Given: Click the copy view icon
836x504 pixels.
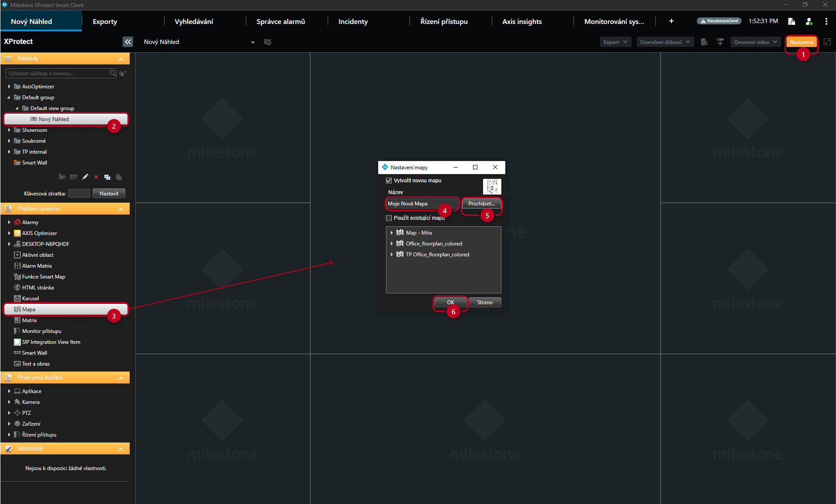Looking at the screenshot, I should pyautogui.click(x=107, y=177).
